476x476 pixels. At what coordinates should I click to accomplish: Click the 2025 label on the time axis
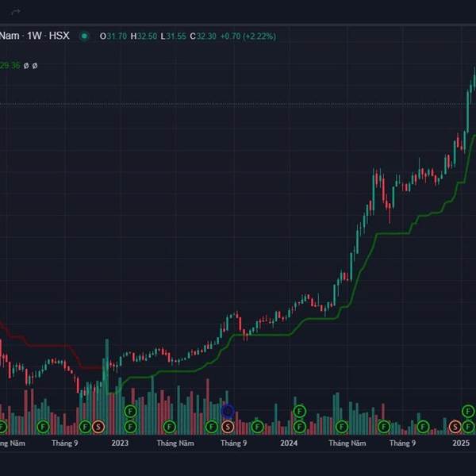461,443
